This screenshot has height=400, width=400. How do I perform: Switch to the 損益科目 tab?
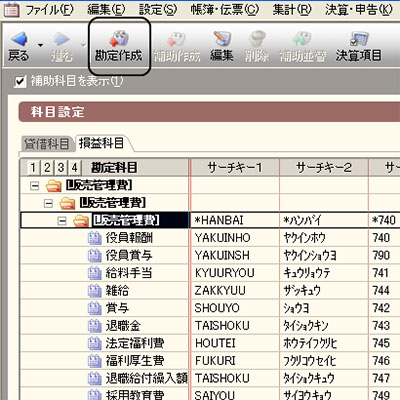[x=101, y=143]
